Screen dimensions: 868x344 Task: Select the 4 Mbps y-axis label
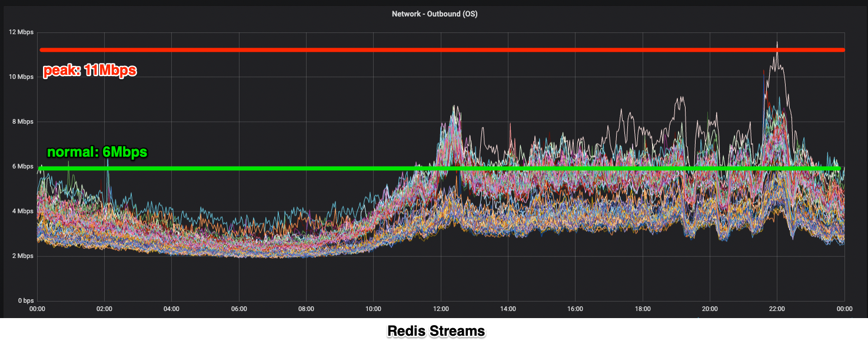(x=22, y=211)
